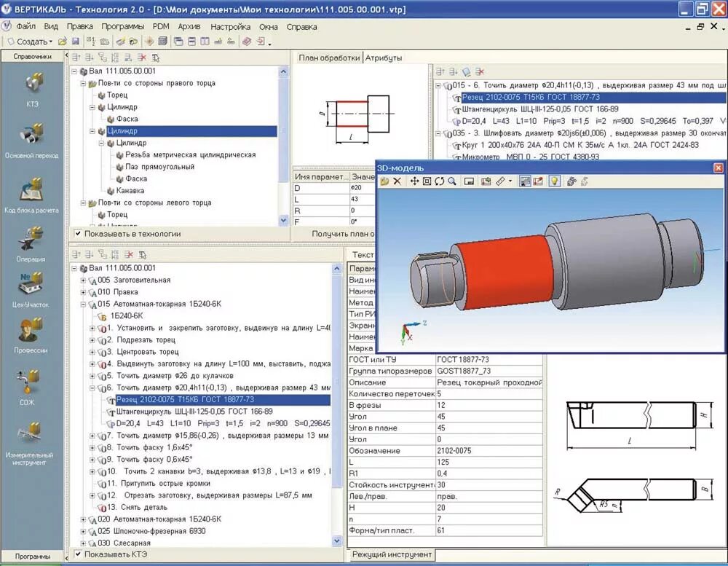Open the КТЭ reference in the sidebar
The height and width of the screenshot is (566, 728).
(x=33, y=90)
